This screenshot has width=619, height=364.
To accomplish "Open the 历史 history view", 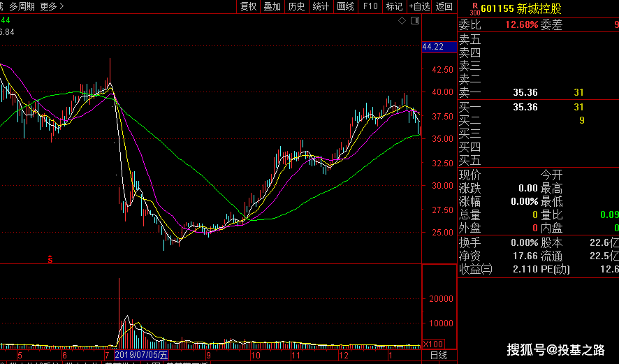I will click(x=296, y=6).
